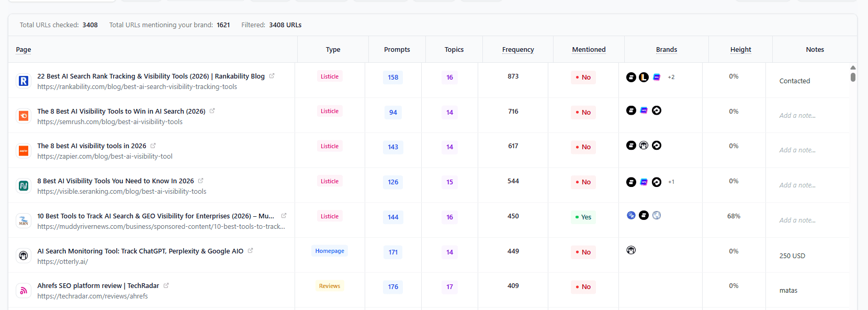Click the zapier.com/blog/best-ai-visibility-tool URL
The height and width of the screenshot is (310, 868).
105,156
